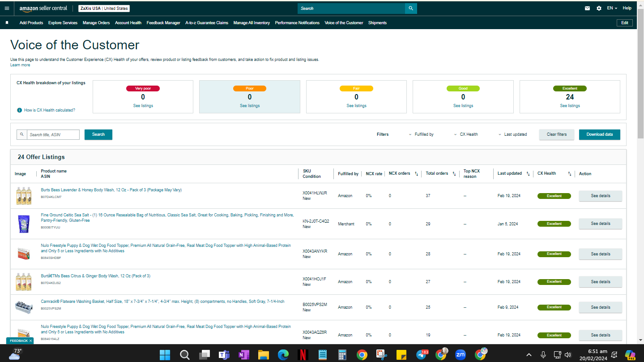The height and width of the screenshot is (362, 644).
Task: Click the magnifier search button in header
Action: click(x=411, y=8)
